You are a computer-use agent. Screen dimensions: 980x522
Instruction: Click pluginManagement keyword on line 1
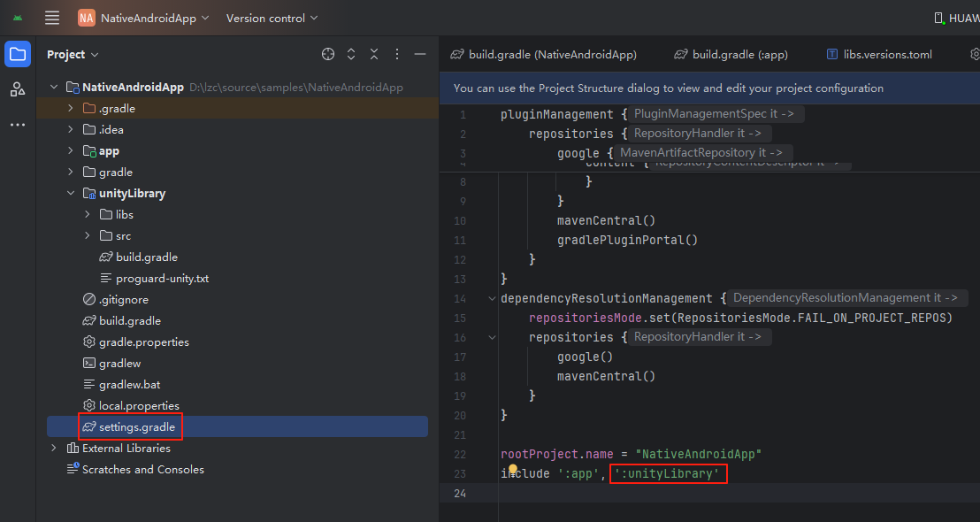(557, 114)
